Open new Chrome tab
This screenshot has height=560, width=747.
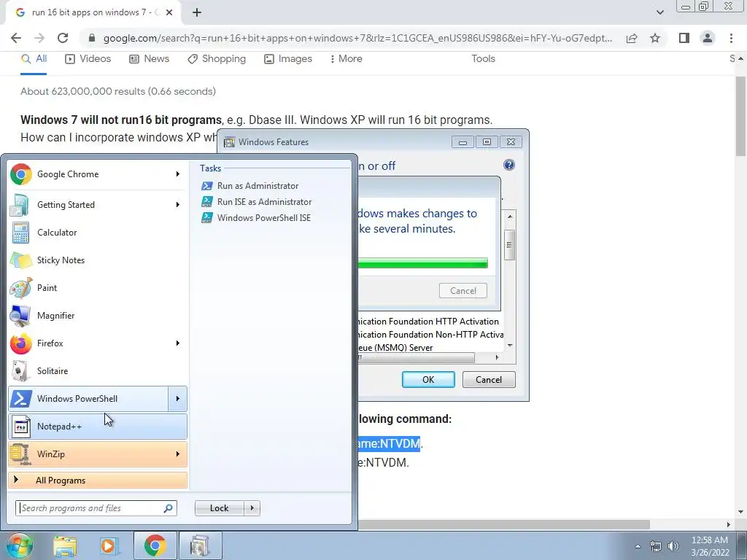tap(197, 12)
